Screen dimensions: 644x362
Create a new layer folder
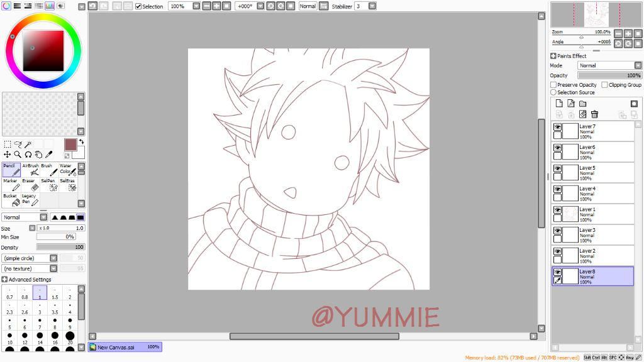tap(583, 104)
